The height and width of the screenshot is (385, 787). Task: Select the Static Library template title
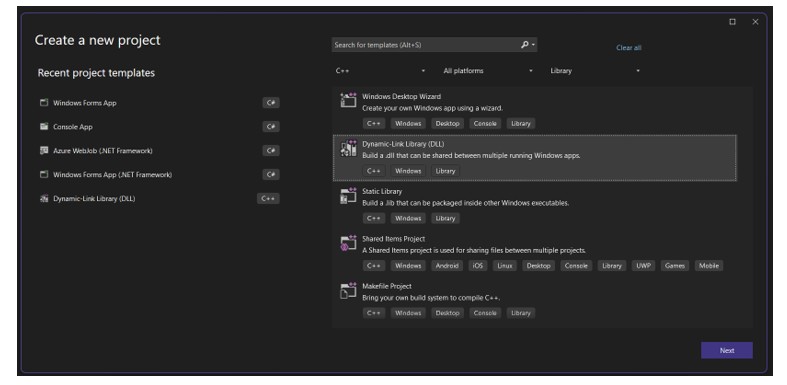tap(382, 191)
